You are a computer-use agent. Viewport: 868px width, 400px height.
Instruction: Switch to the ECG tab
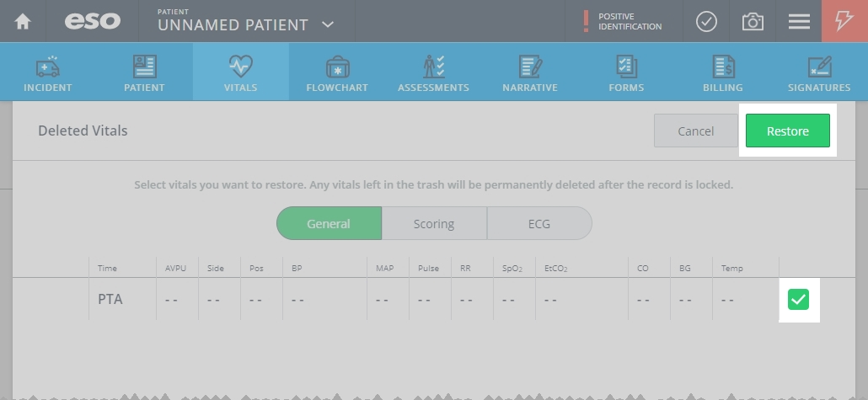539,223
